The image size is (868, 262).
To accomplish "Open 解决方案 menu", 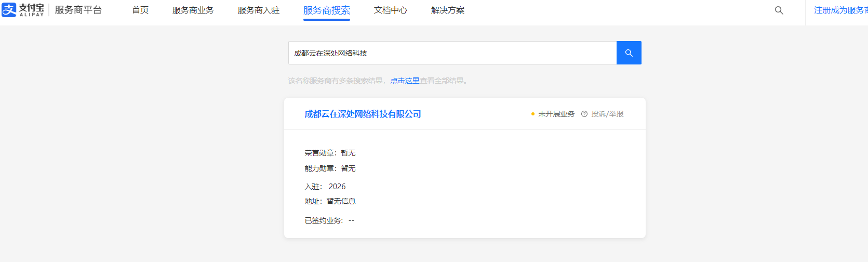I will point(448,10).
